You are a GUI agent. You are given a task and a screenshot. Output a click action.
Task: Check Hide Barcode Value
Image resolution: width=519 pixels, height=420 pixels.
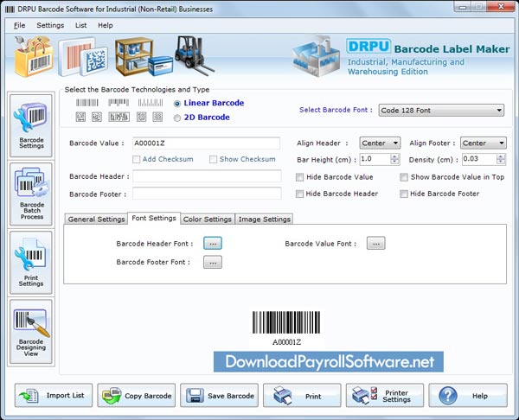299,177
